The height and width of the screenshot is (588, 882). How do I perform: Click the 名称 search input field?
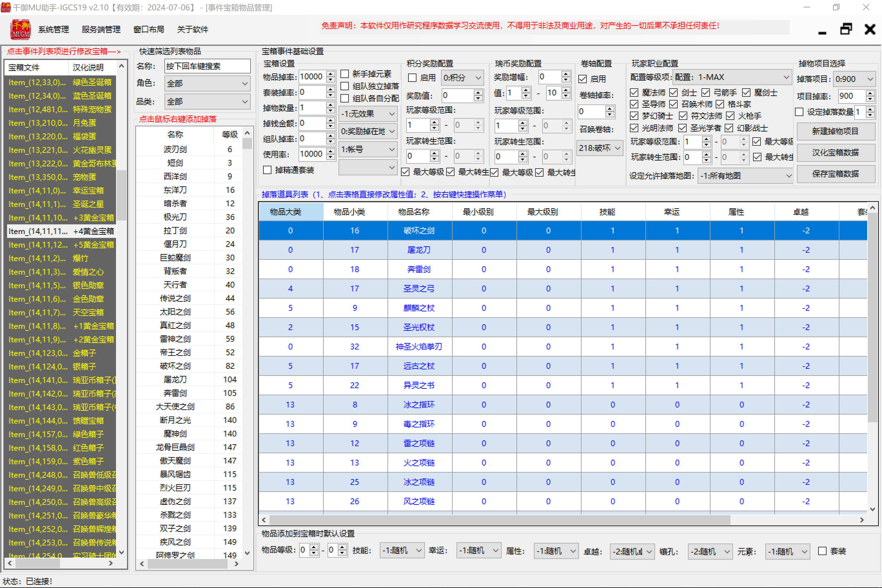pos(207,66)
